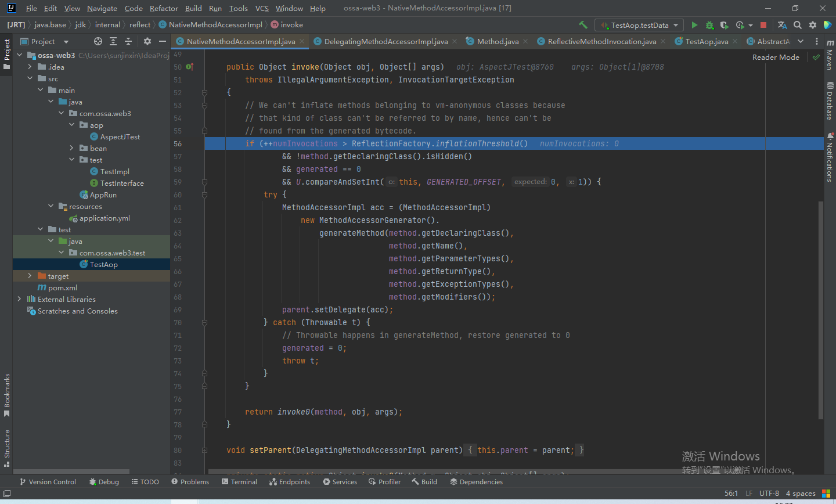
Task: Click inspections checkmark widget in editor
Action: click(x=816, y=57)
